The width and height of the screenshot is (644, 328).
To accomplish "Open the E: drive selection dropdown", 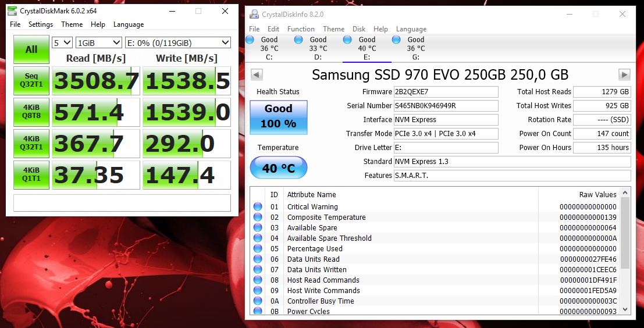I will tap(178, 42).
